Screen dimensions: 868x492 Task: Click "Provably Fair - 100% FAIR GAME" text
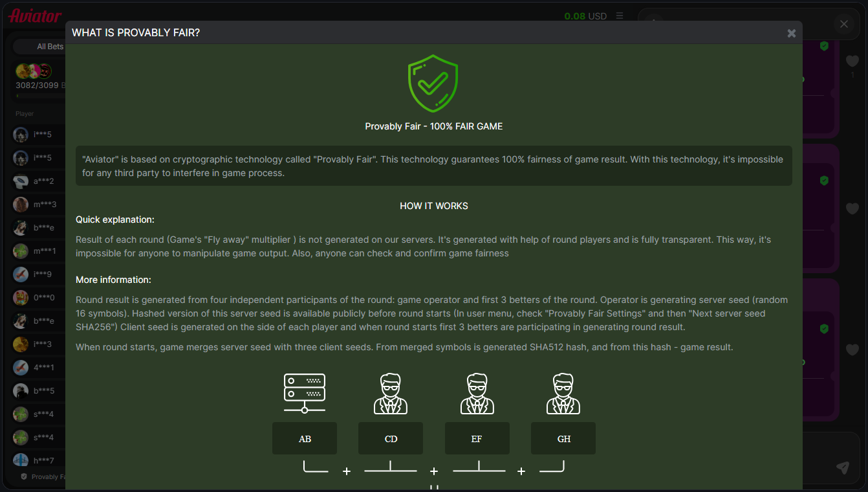pyautogui.click(x=434, y=126)
